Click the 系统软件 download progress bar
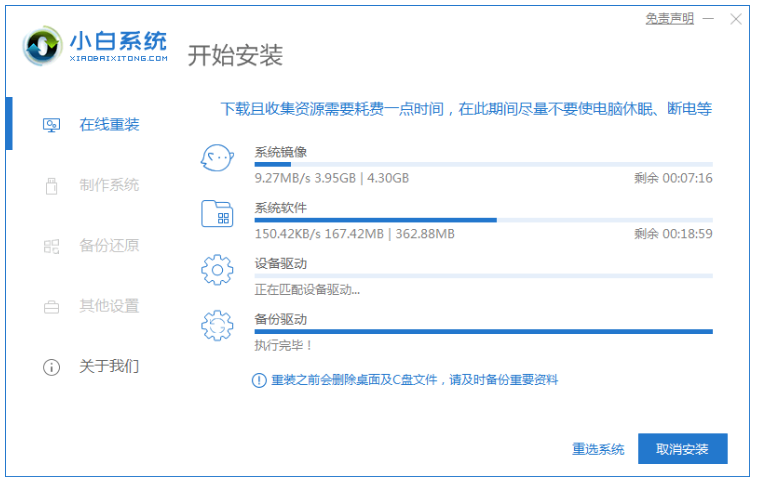Viewport: 761px width, 489px height. click(483, 219)
